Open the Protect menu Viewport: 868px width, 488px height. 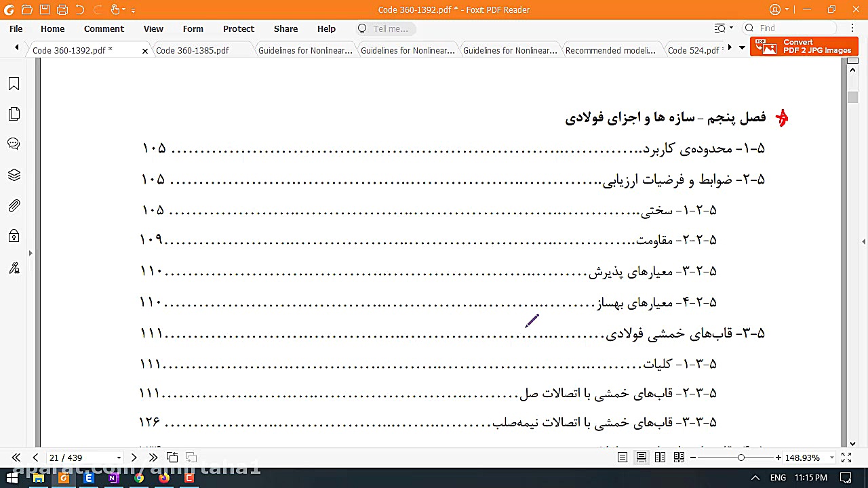pyautogui.click(x=238, y=28)
